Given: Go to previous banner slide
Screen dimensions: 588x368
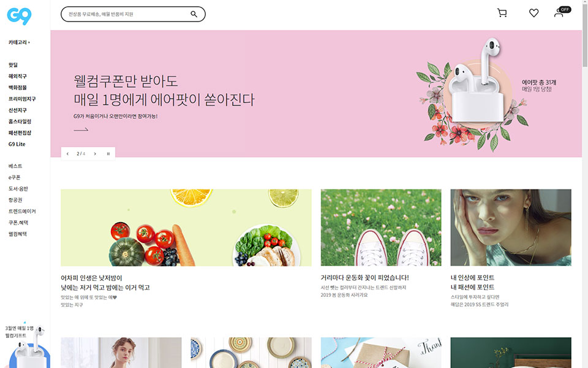Looking at the screenshot, I should pyautogui.click(x=67, y=153).
